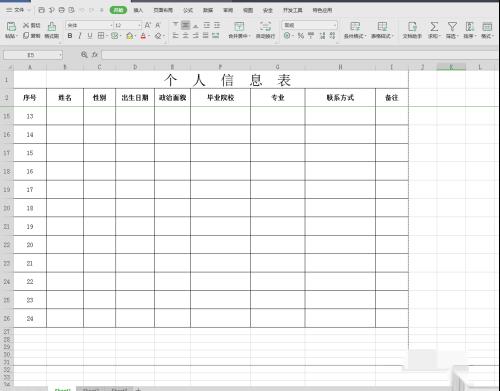The width and height of the screenshot is (500, 391).
Task: Click inside the formula bar input
Action: pos(300,55)
